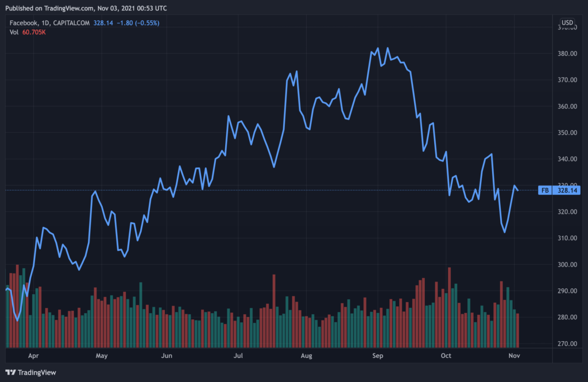588x382 pixels.
Task: Click the 350.00 price axis label
Action: tap(567, 133)
